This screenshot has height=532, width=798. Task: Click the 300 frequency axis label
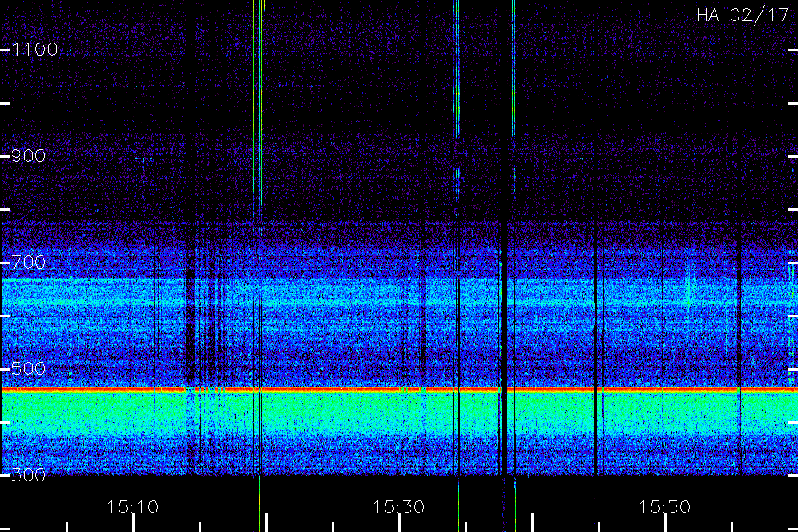(28, 475)
